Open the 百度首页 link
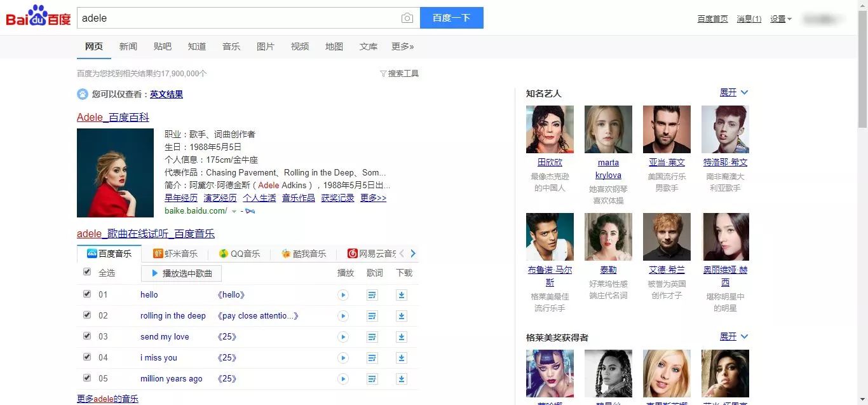This screenshot has width=868, height=405. [x=713, y=19]
